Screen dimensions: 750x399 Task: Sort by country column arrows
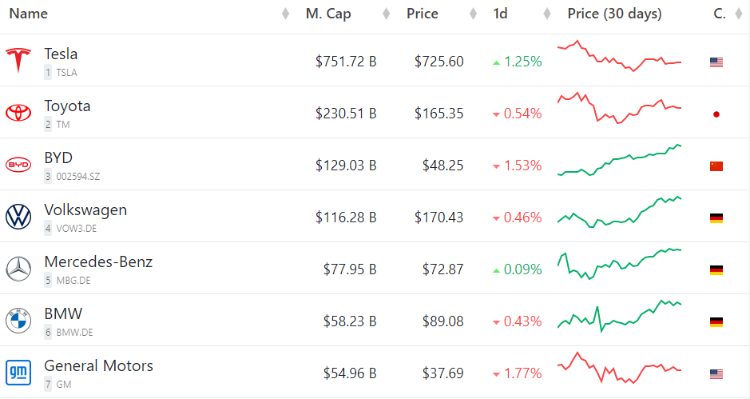tap(739, 14)
